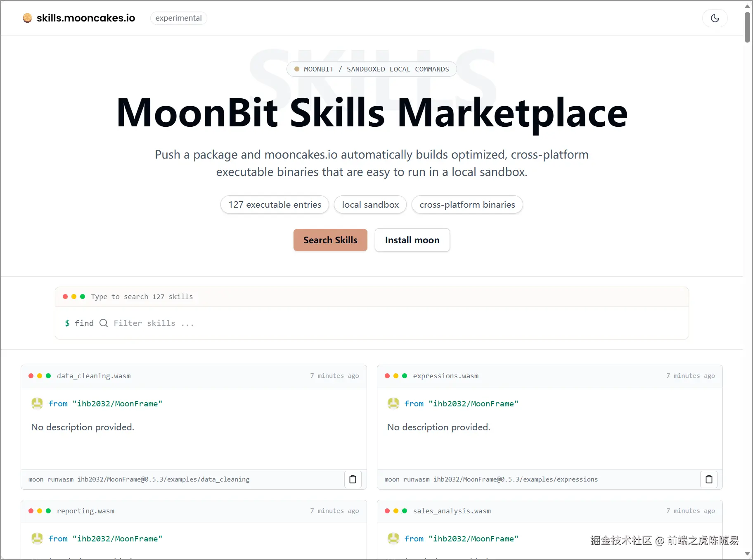The width and height of the screenshot is (753, 560).
Task: Click the reporting.wasm card title
Action: (x=85, y=511)
